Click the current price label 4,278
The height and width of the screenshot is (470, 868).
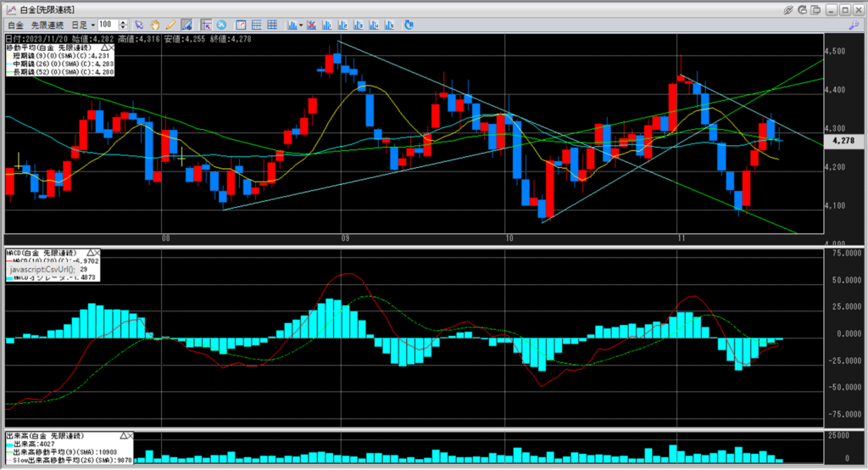point(843,141)
